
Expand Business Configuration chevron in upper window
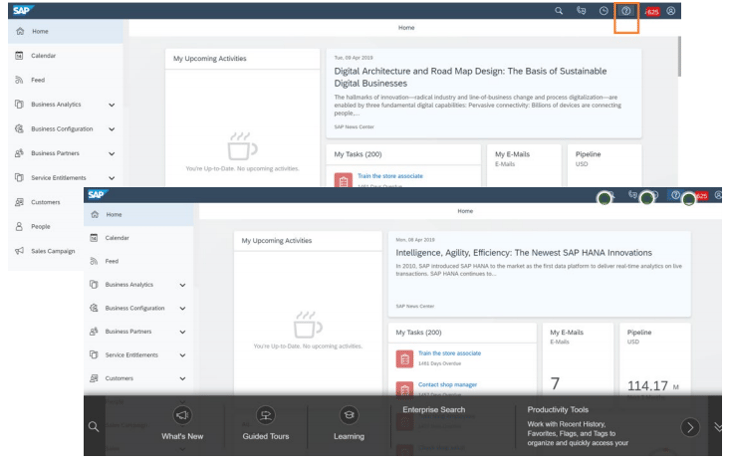click(112, 129)
